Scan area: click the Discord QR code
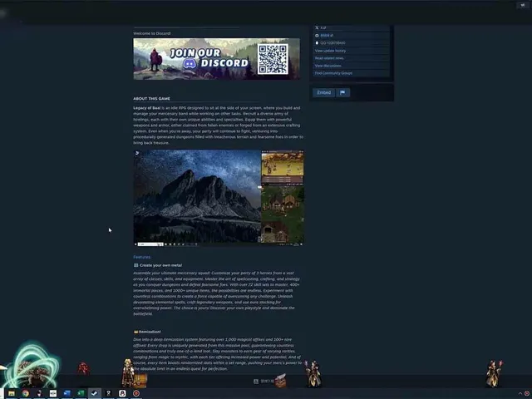Screen dimensions: 532x399 tap(273, 59)
